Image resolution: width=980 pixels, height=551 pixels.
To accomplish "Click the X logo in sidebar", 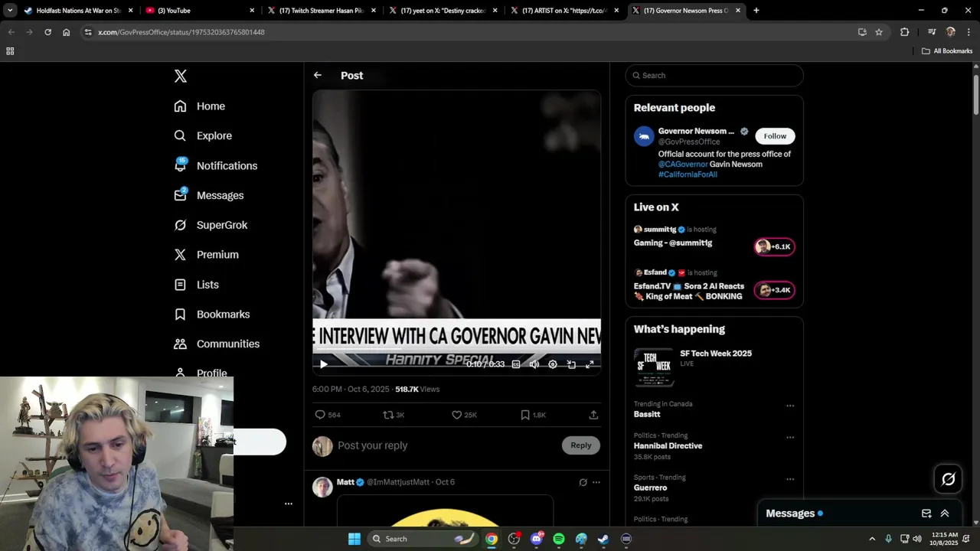I will coord(181,76).
